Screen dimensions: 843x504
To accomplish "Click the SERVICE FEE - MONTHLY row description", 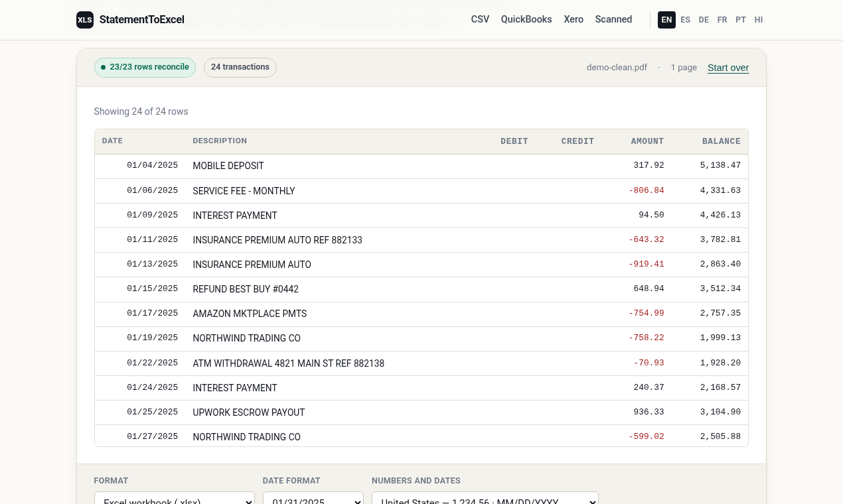I will pyautogui.click(x=244, y=191).
